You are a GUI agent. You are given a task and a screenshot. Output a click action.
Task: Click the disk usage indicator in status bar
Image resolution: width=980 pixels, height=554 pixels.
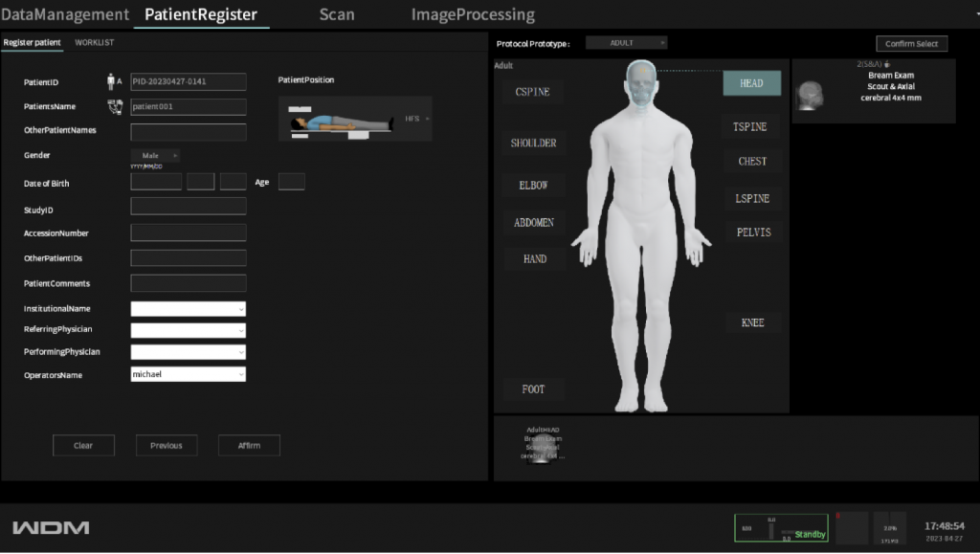pyautogui.click(x=889, y=528)
